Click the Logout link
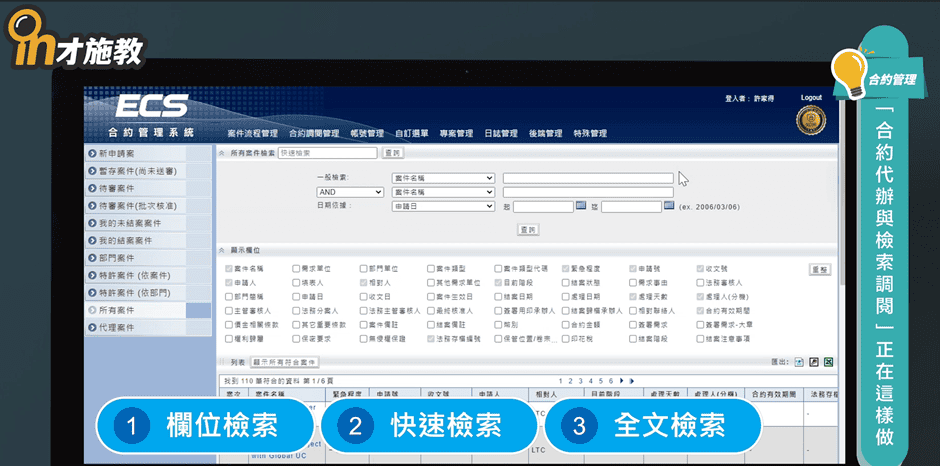Image resolution: width=940 pixels, height=466 pixels. coord(811,98)
